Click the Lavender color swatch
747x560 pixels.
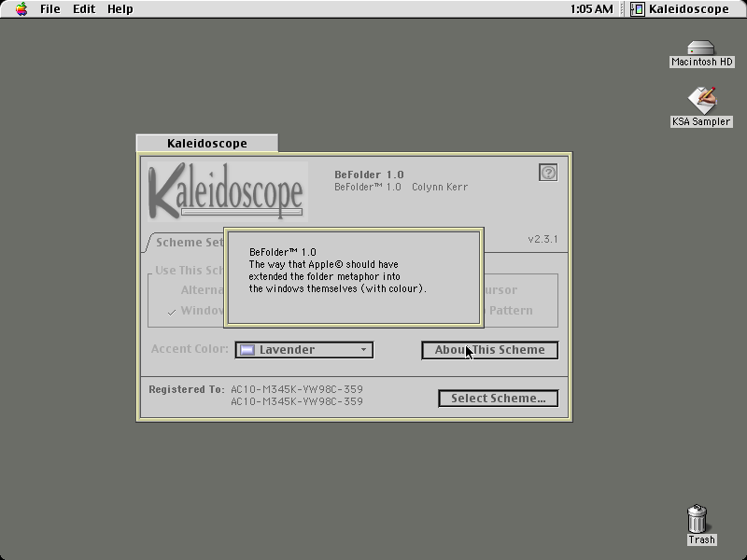coord(247,350)
